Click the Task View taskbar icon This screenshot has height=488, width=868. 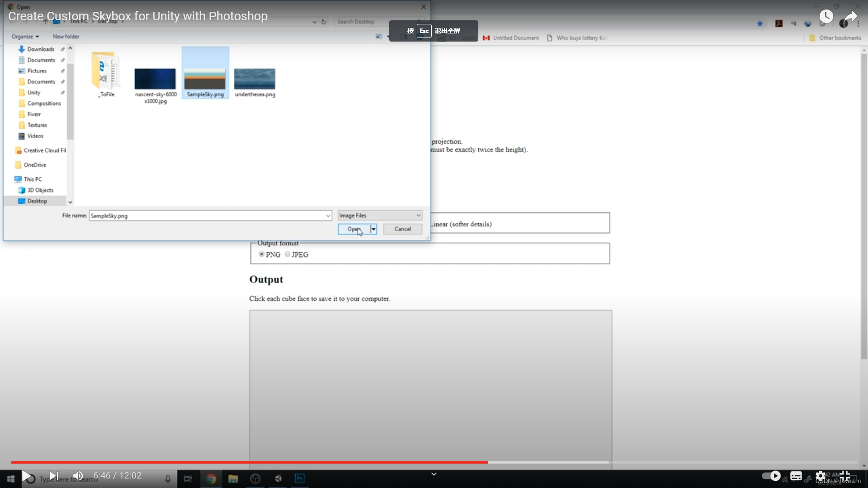(188, 479)
